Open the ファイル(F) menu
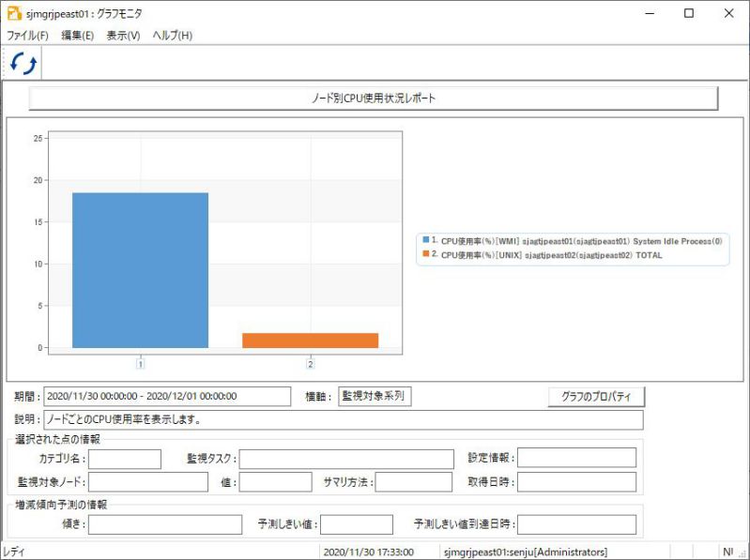This screenshot has width=750, height=560. click(27, 36)
